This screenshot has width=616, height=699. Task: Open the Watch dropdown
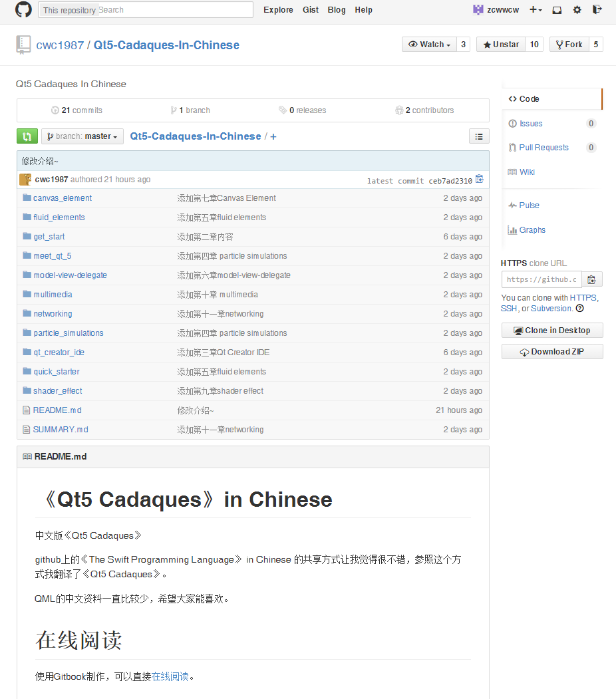point(429,44)
